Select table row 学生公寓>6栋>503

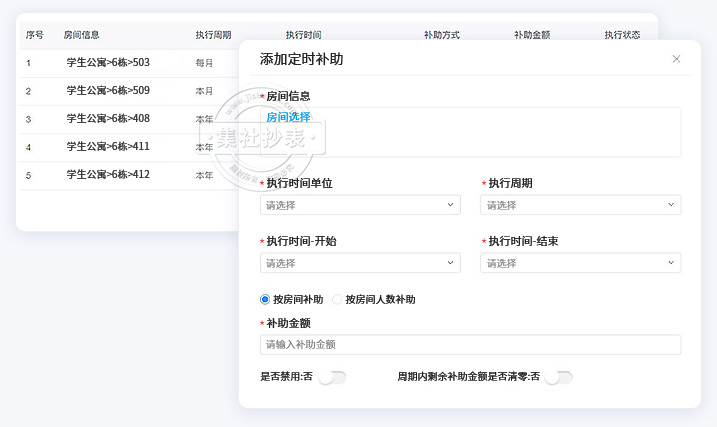click(x=108, y=63)
